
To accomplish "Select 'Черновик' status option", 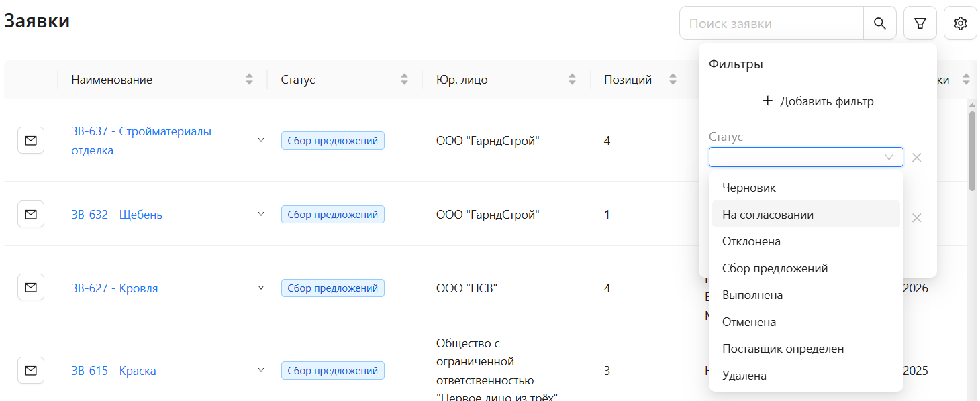I will [749, 188].
